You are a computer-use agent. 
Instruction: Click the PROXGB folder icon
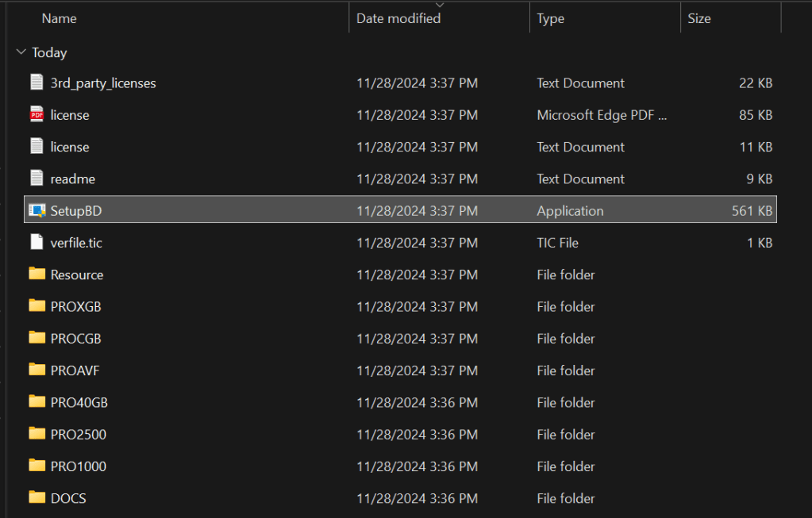click(x=37, y=305)
